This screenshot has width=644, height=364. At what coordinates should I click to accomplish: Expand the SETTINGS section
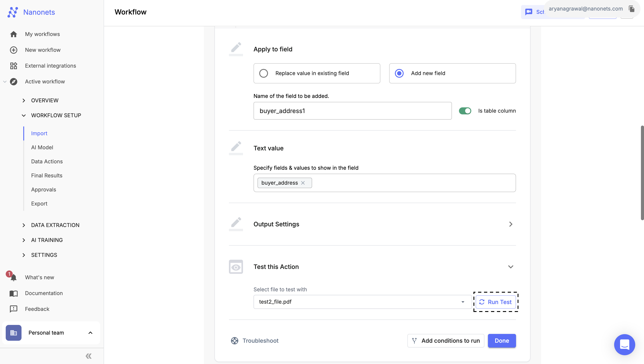(x=24, y=255)
